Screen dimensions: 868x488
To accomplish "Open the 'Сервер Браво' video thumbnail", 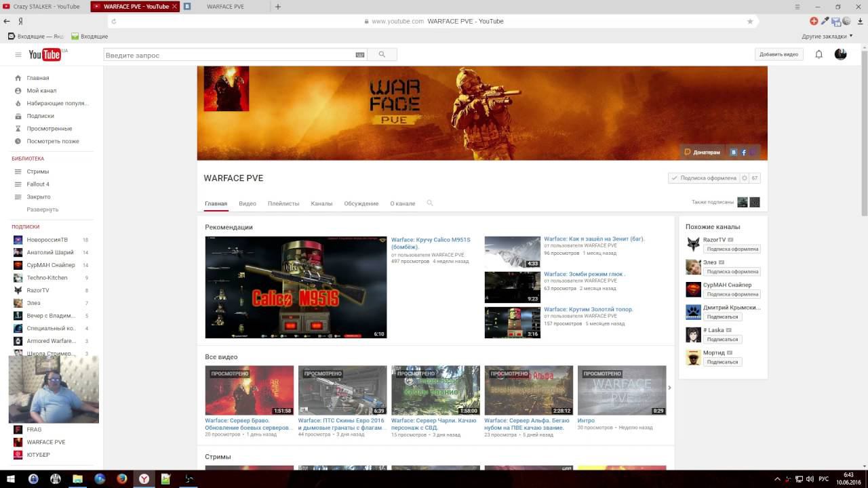I will pos(250,390).
